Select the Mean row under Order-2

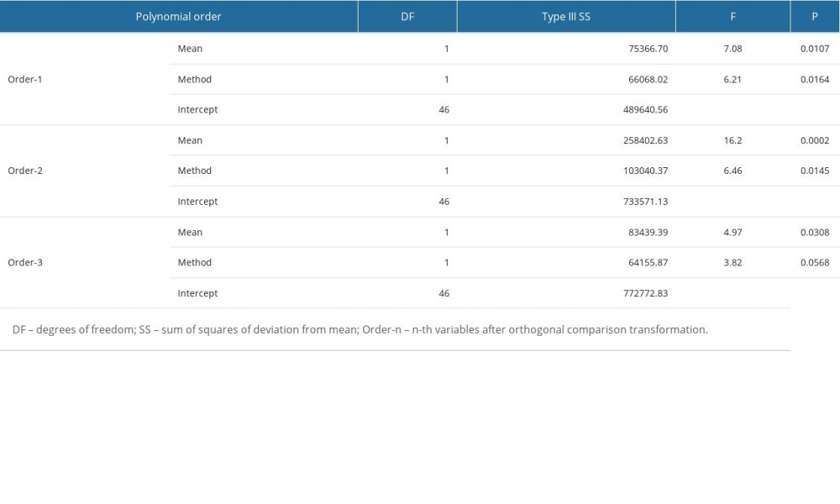(190, 140)
